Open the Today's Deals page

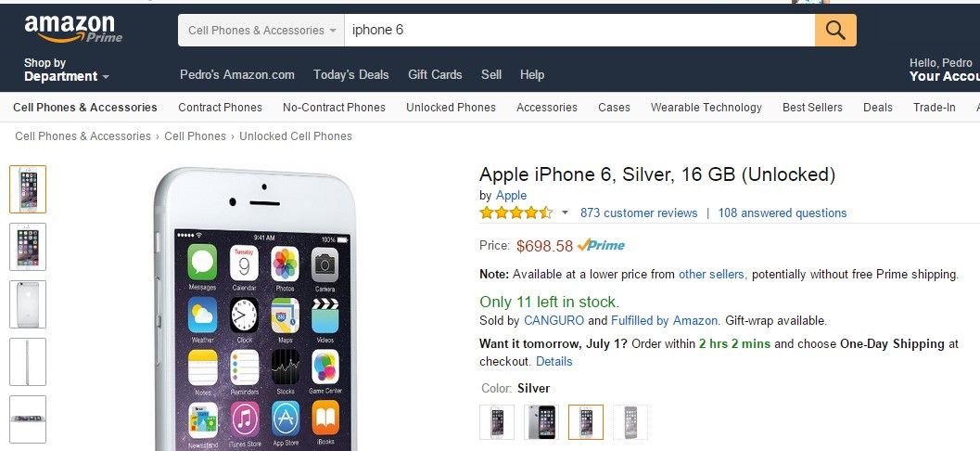351,74
